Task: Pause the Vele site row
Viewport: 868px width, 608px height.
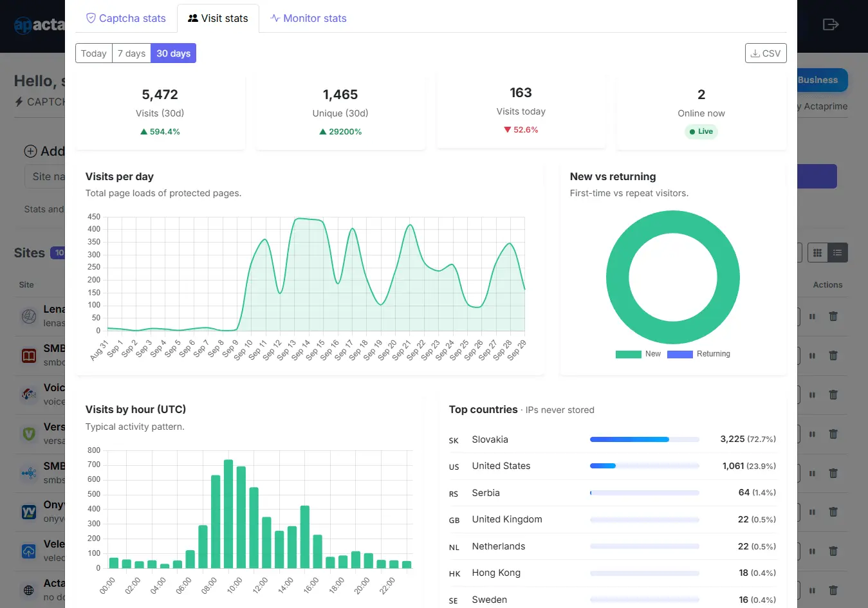Action: tap(812, 551)
